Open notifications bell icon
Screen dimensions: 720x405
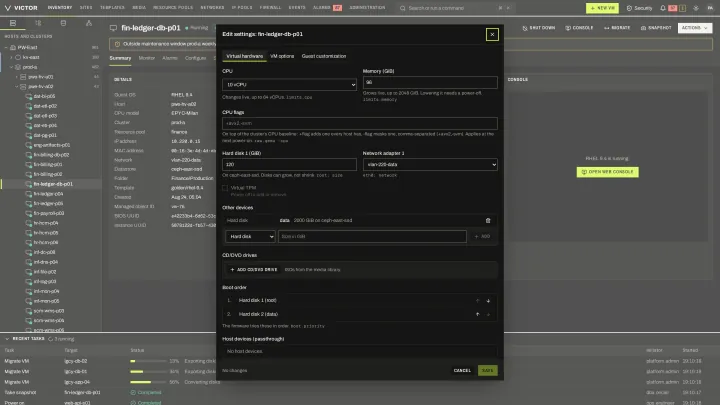[x=663, y=8]
